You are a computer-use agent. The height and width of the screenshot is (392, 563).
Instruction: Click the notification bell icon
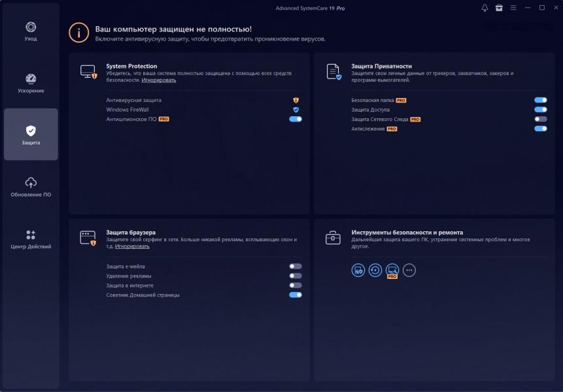[485, 8]
